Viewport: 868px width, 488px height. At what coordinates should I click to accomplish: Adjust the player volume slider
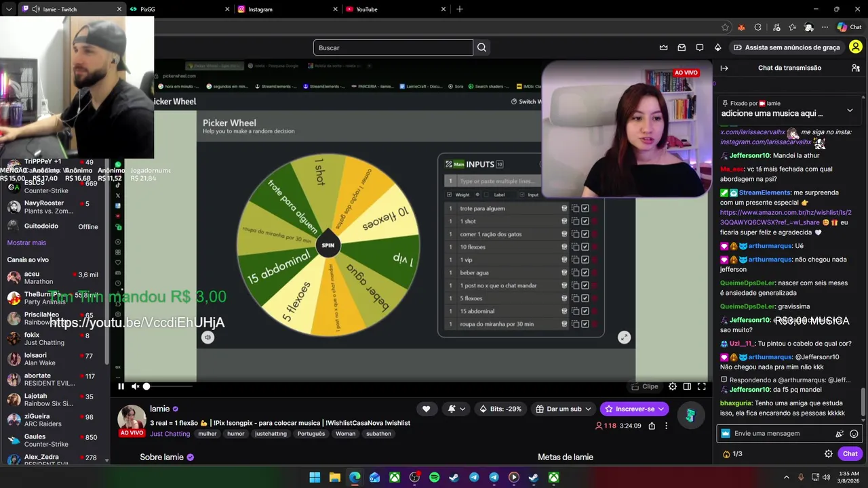click(167, 386)
